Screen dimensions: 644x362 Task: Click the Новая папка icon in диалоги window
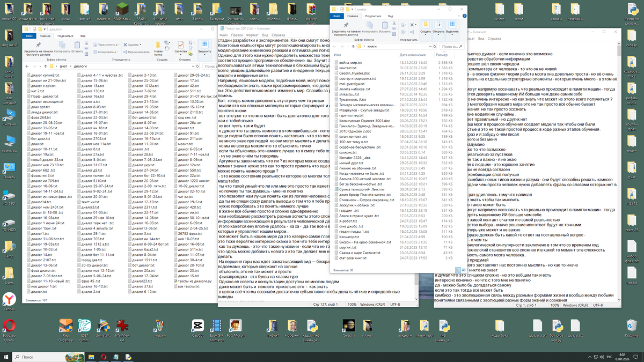pyautogui.click(x=158, y=45)
